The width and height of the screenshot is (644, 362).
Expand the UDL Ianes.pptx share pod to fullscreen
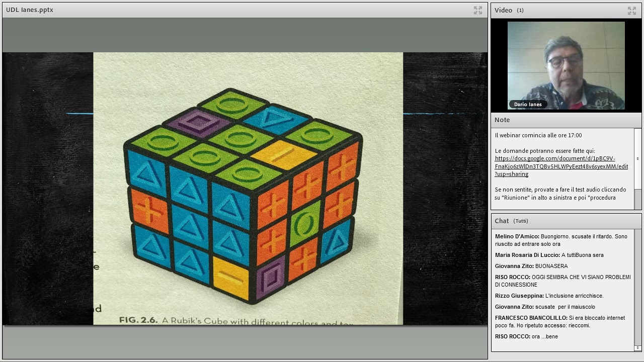pos(478,10)
